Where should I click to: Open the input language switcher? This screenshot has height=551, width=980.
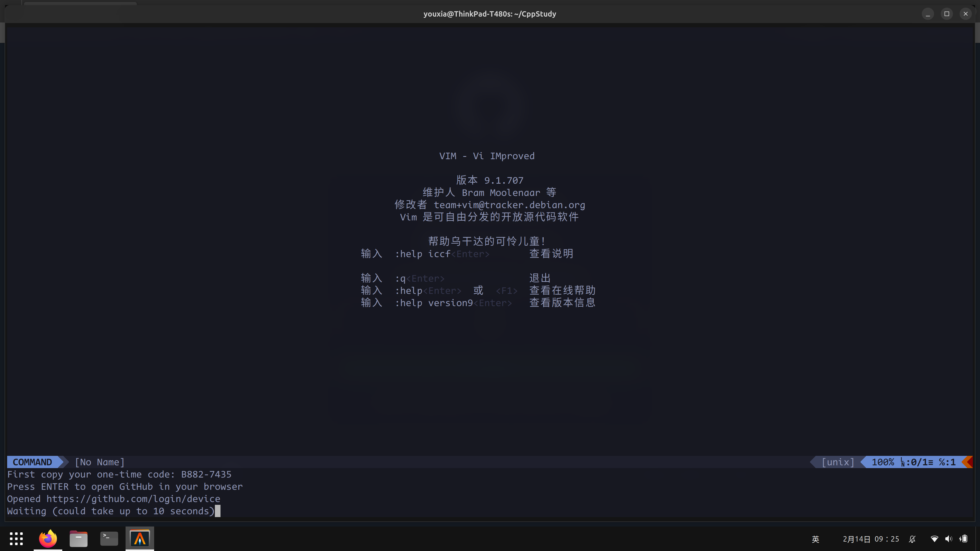coord(816,539)
